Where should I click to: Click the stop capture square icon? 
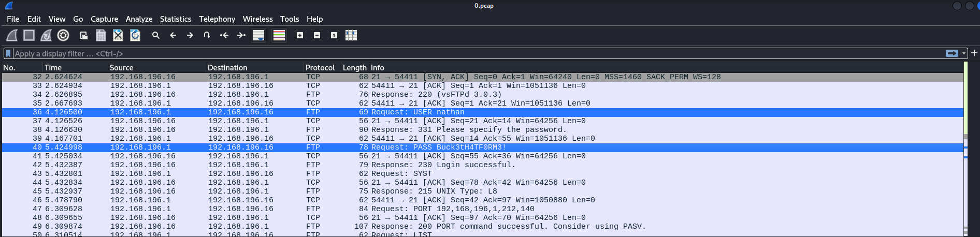coord(29,35)
